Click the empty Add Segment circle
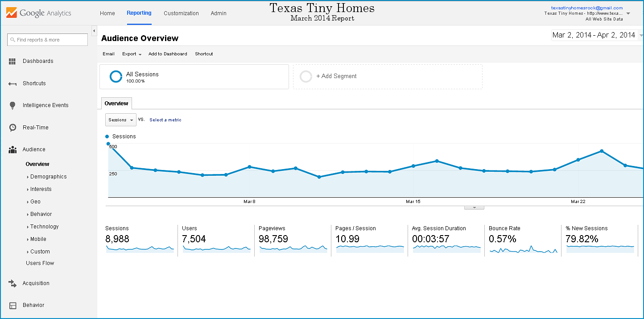644x319 pixels. [306, 77]
